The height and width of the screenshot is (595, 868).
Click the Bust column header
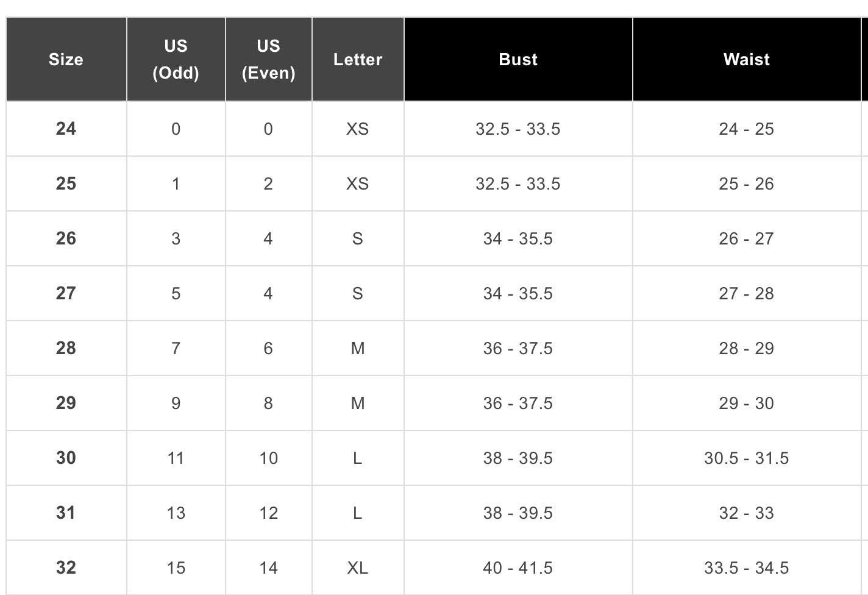tap(518, 59)
